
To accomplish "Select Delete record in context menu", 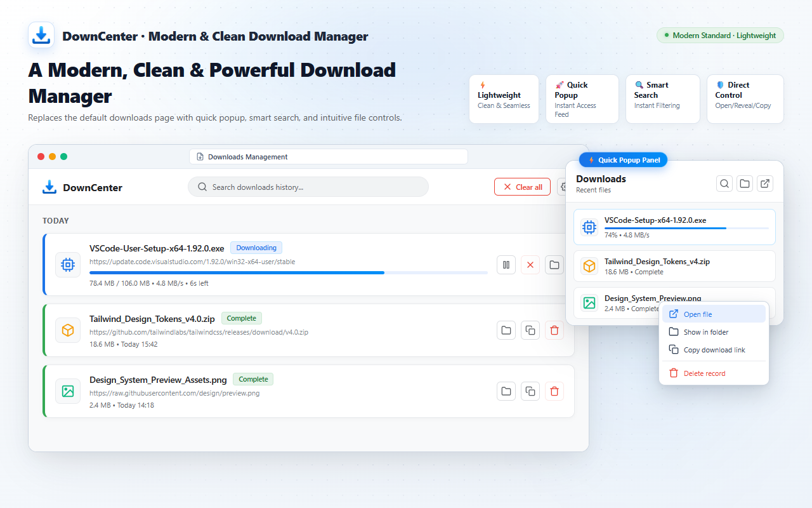I will tap(714, 373).
